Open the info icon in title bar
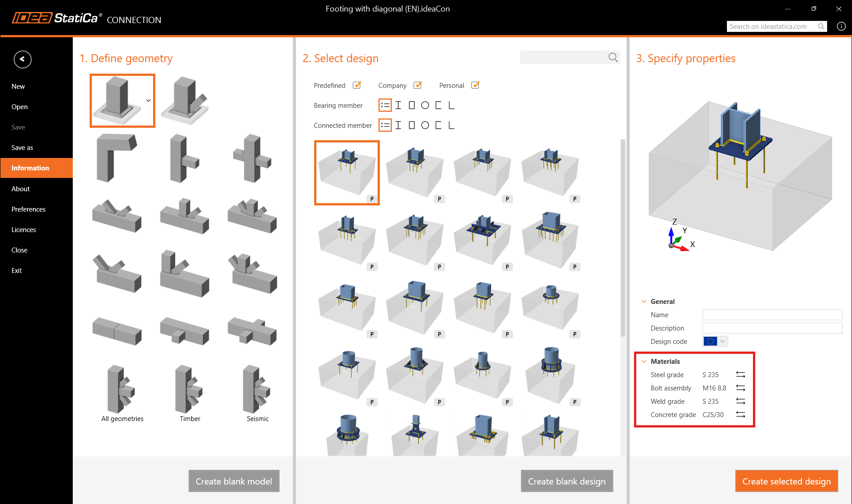 pos(841,26)
